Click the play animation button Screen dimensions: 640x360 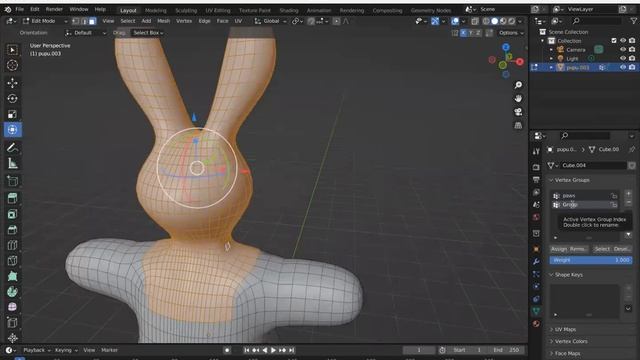(x=273, y=350)
